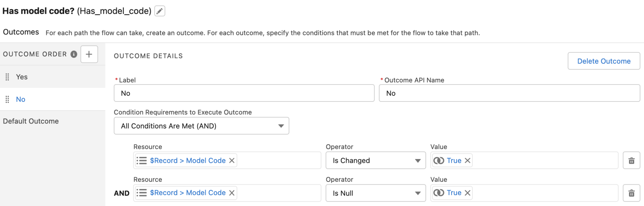This screenshot has height=206, width=644.
Task: Click list icon of first Model Code resource pill
Action: coord(142,161)
